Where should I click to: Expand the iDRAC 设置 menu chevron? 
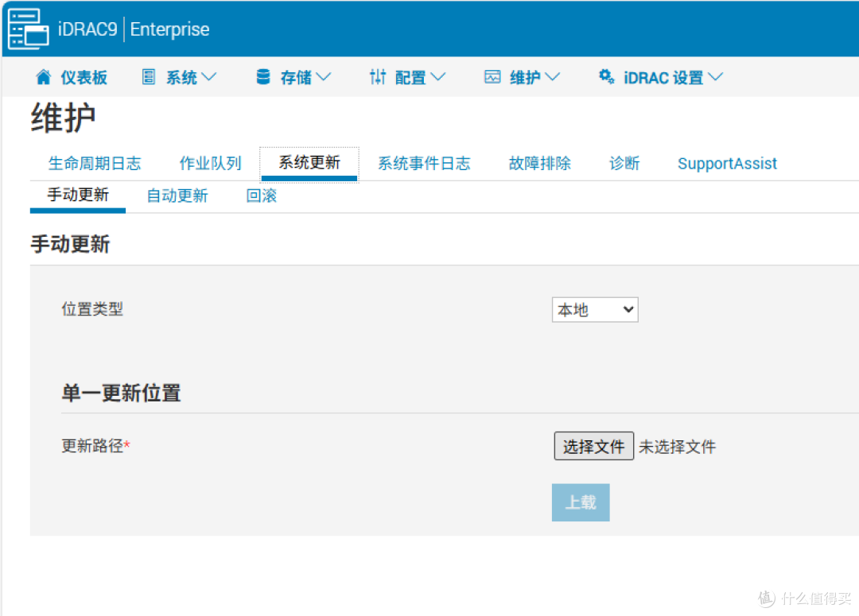(716, 77)
